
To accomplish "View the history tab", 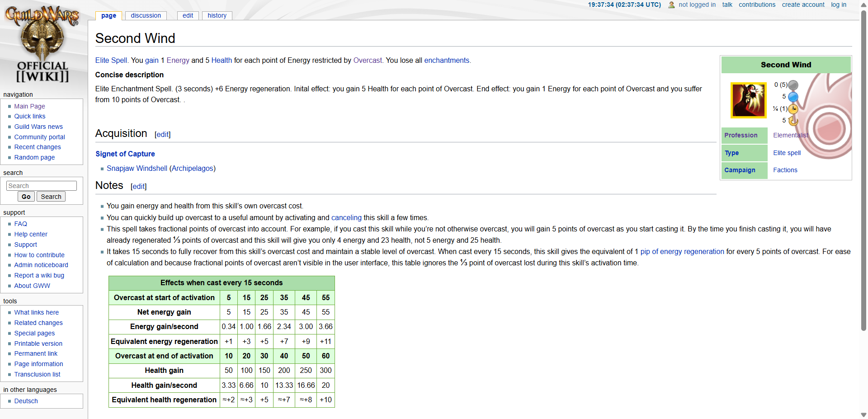I will 217,15.
